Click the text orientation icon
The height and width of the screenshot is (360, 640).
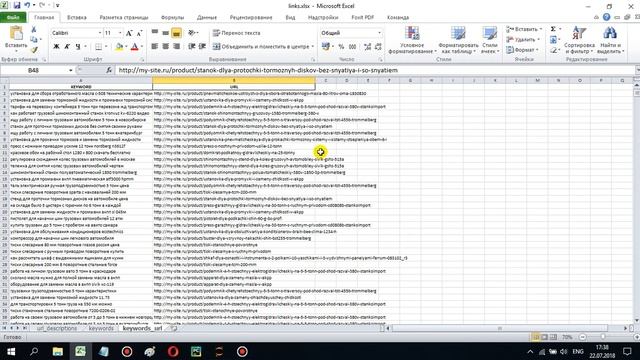coord(191,33)
